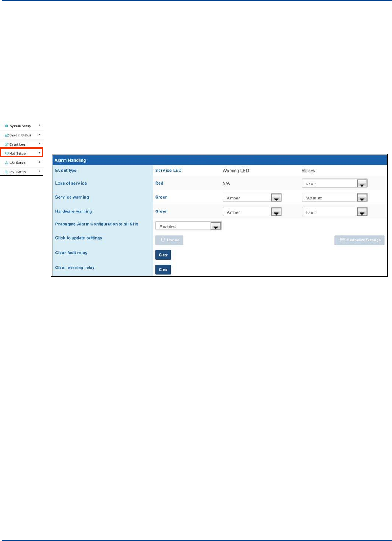392x541 pixels.
Task: Click the Service LED column header
Action: pos(168,171)
